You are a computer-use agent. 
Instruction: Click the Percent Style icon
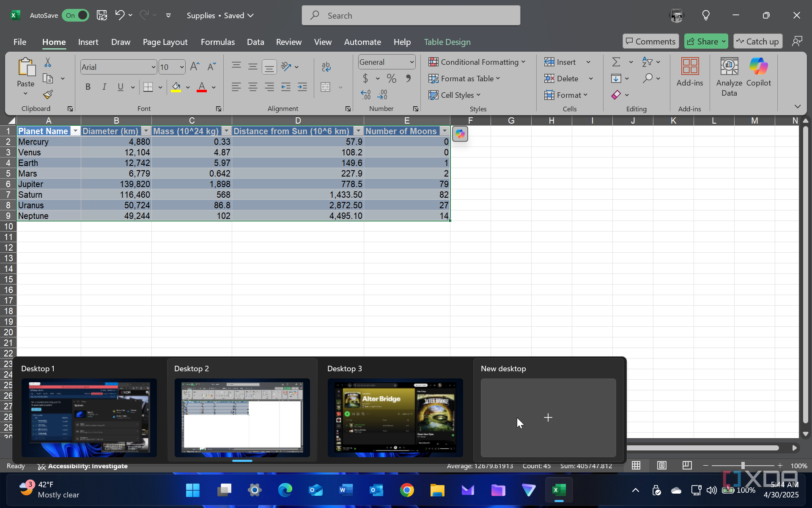click(392, 78)
